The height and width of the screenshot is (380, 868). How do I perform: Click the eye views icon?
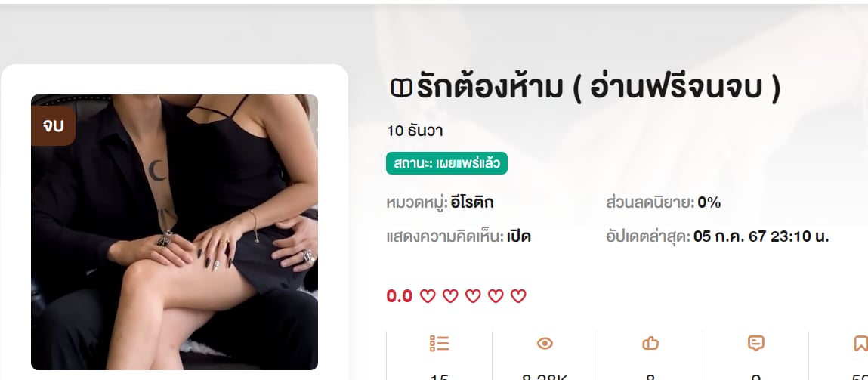pos(545,344)
